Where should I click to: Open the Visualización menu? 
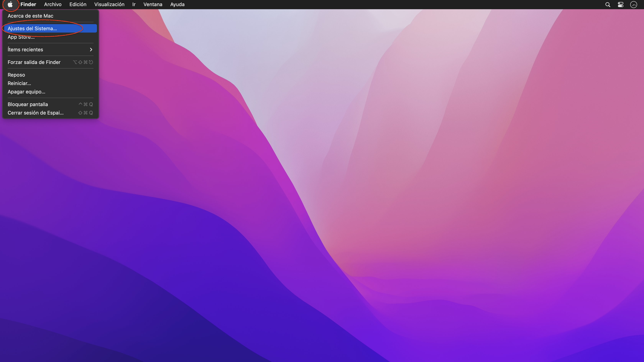point(109,4)
